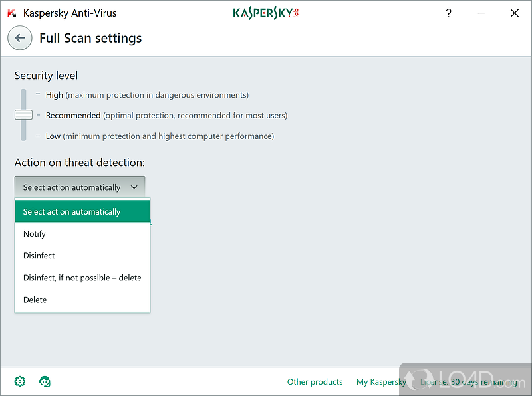
Task: Choose the Notify option
Action: pyautogui.click(x=82, y=234)
